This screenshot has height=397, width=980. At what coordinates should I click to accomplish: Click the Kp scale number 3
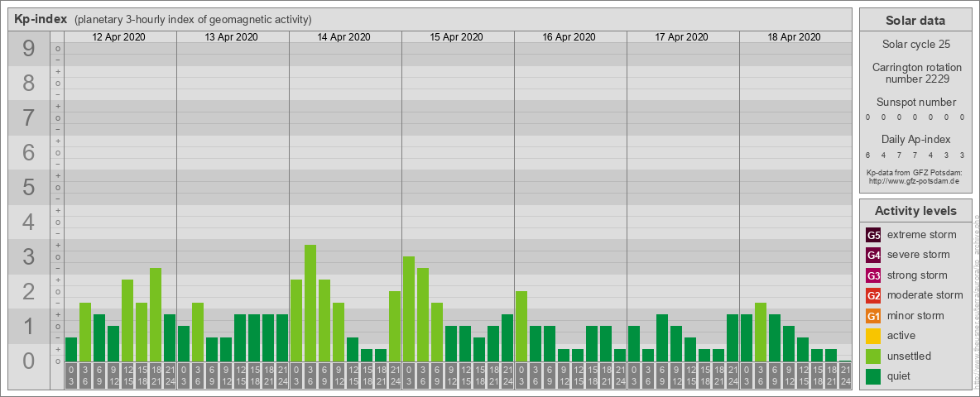(29, 256)
